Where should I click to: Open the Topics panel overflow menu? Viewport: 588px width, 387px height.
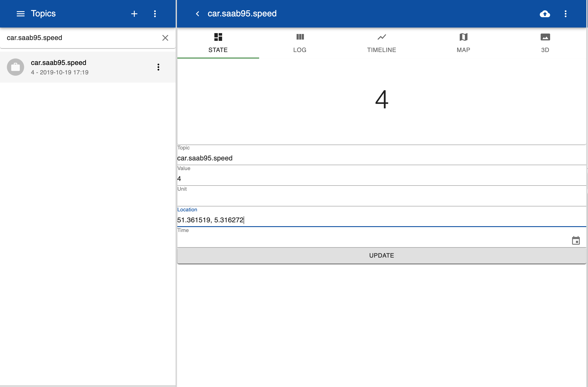tap(155, 14)
